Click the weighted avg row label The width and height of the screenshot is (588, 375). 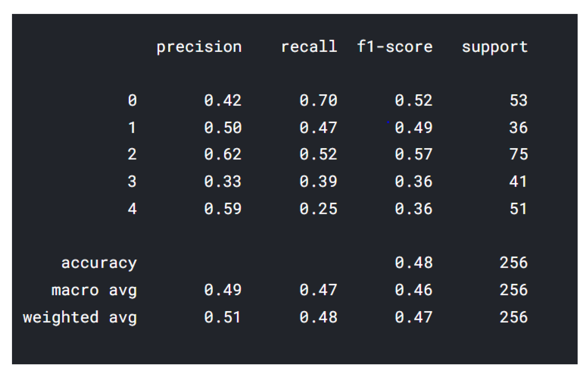click(80, 318)
